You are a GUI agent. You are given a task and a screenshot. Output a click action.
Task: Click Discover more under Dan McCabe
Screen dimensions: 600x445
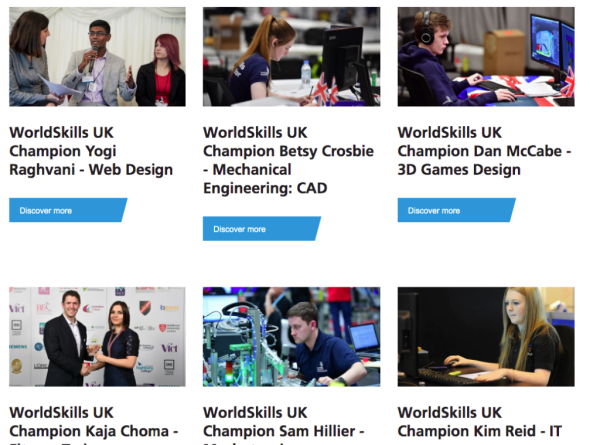(457, 210)
